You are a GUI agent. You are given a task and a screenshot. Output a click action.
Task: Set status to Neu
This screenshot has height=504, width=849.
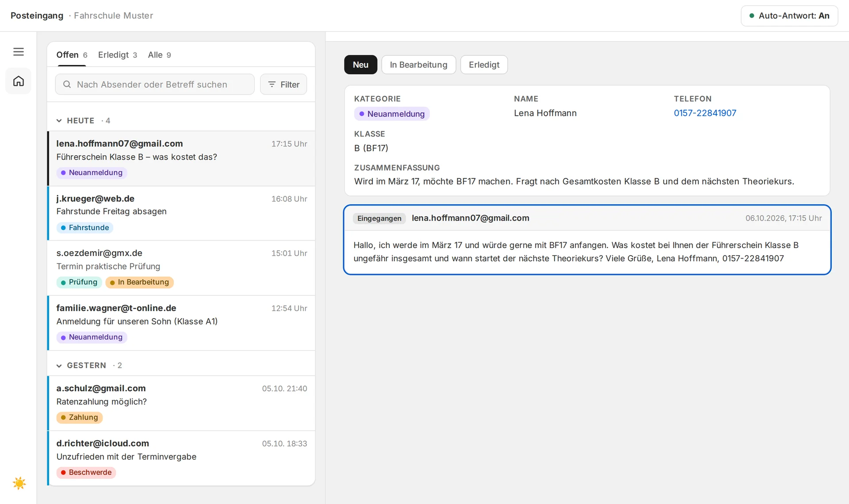360,65
